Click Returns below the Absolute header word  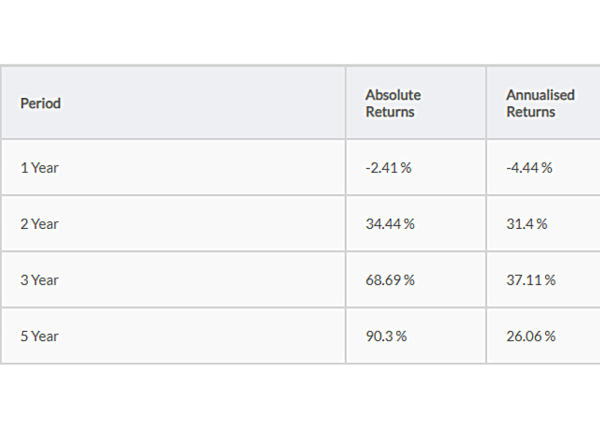pyautogui.click(x=390, y=112)
